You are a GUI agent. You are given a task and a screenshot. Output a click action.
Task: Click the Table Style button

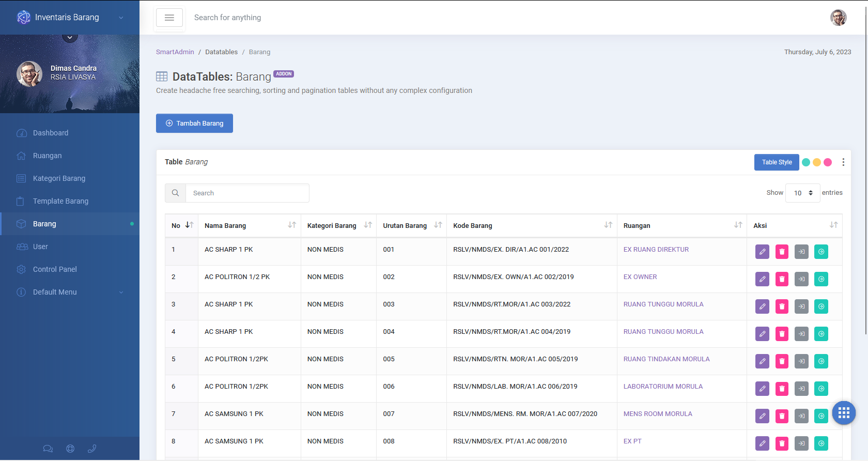click(x=777, y=162)
